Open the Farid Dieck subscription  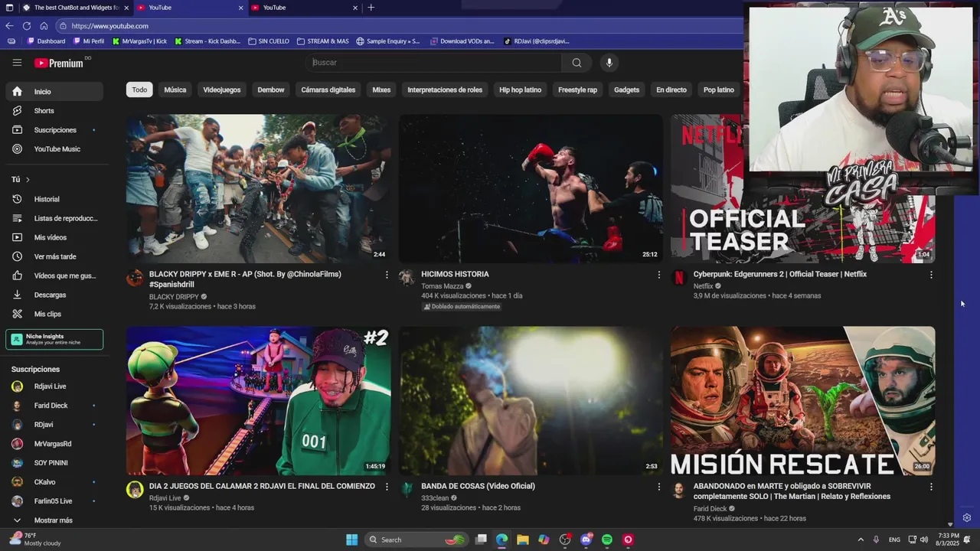(x=54, y=406)
